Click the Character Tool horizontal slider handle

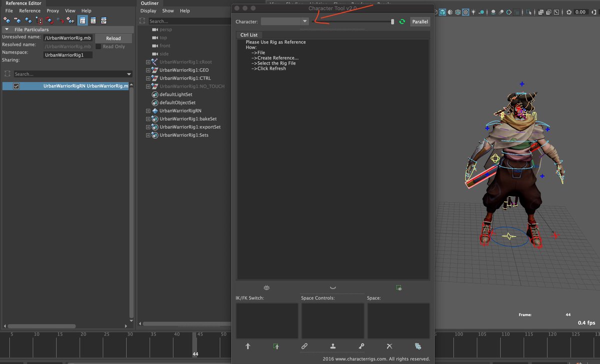click(392, 21)
